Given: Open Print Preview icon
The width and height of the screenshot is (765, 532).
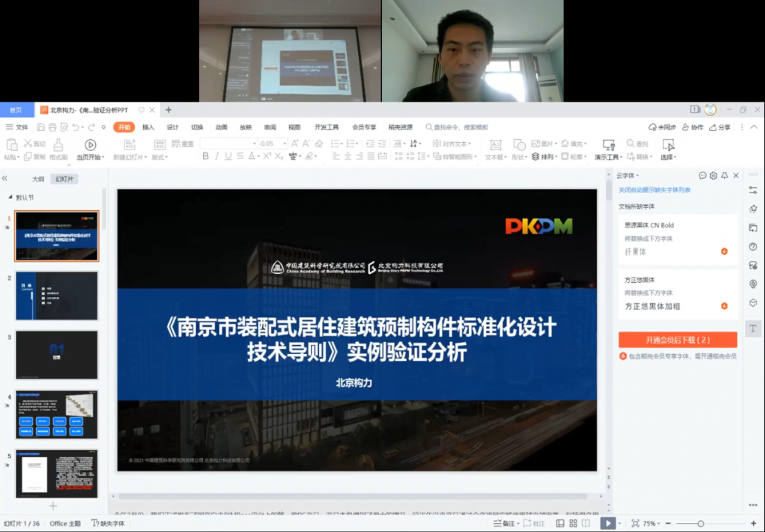Looking at the screenshot, I should (x=64, y=127).
